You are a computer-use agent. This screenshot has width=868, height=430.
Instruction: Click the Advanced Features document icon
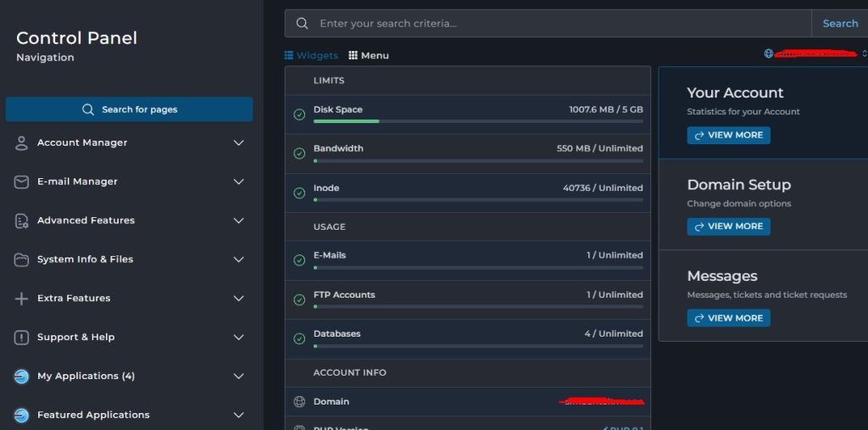click(21, 221)
